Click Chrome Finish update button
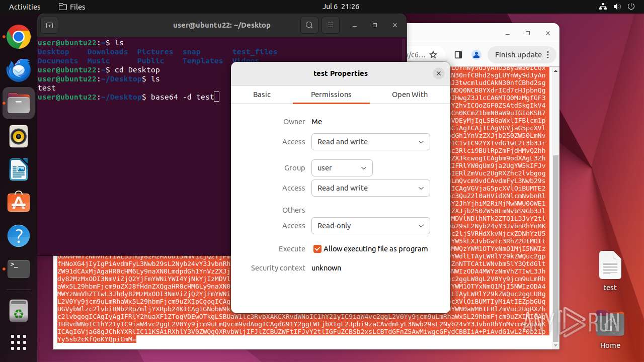The image size is (644, 362). [x=523, y=55]
